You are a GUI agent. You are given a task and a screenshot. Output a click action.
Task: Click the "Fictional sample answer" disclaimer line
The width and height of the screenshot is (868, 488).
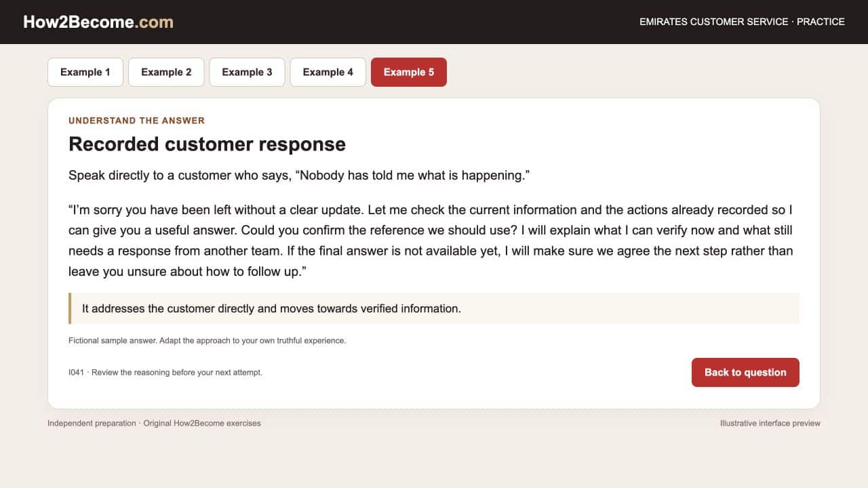(207, 340)
